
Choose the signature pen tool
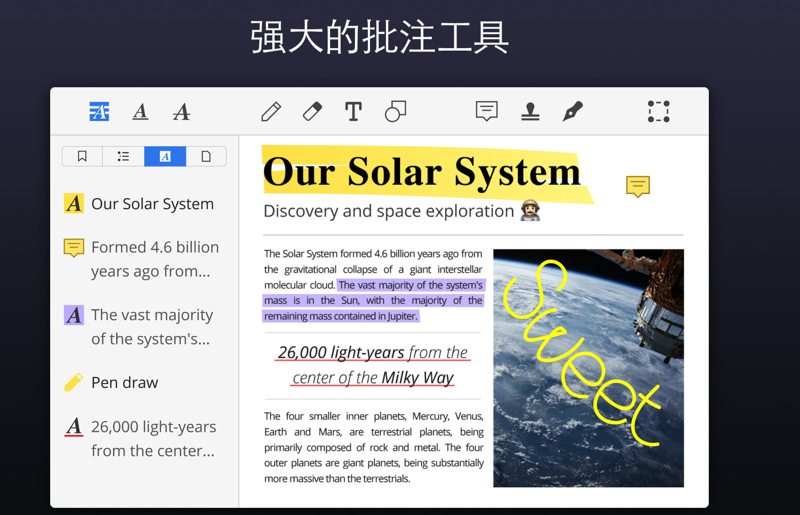point(572,112)
